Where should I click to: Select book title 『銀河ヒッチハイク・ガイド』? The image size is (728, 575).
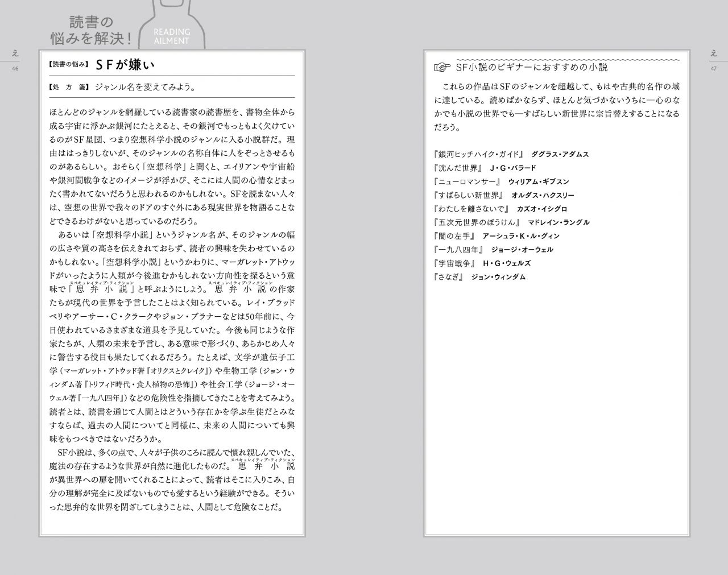pos(478,154)
